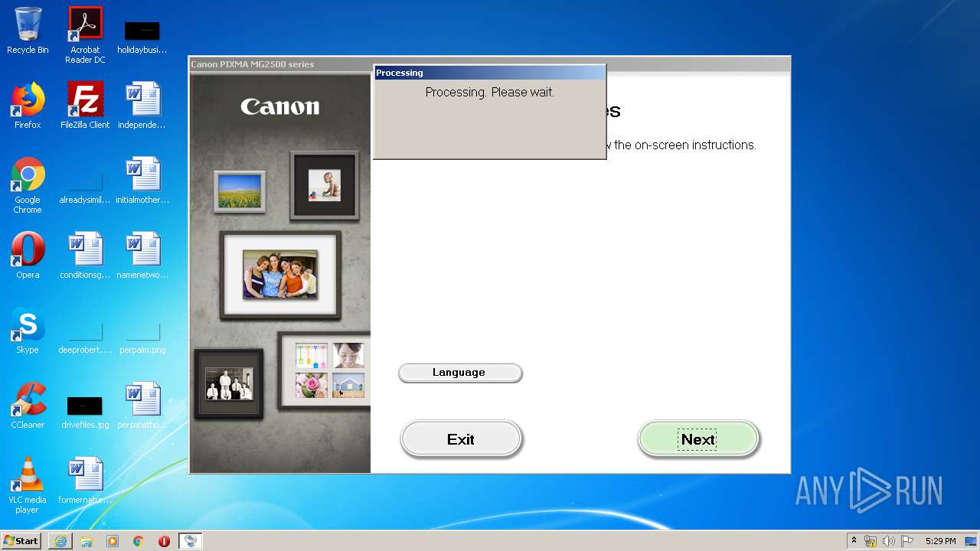This screenshot has height=551, width=980.
Task: Open the formernatur... Word document
Action: coord(85,481)
